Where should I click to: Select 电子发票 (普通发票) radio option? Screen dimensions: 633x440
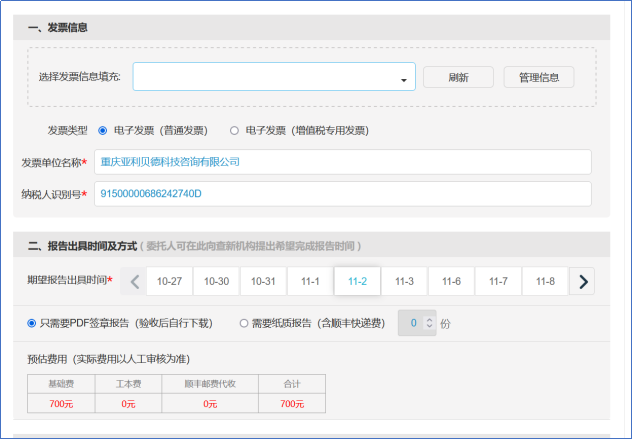coord(103,130)
